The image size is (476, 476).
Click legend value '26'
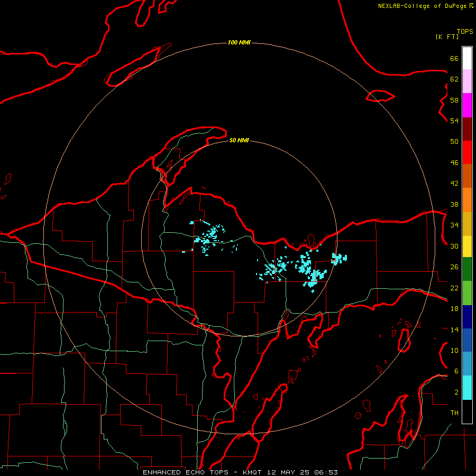[454, 267]
